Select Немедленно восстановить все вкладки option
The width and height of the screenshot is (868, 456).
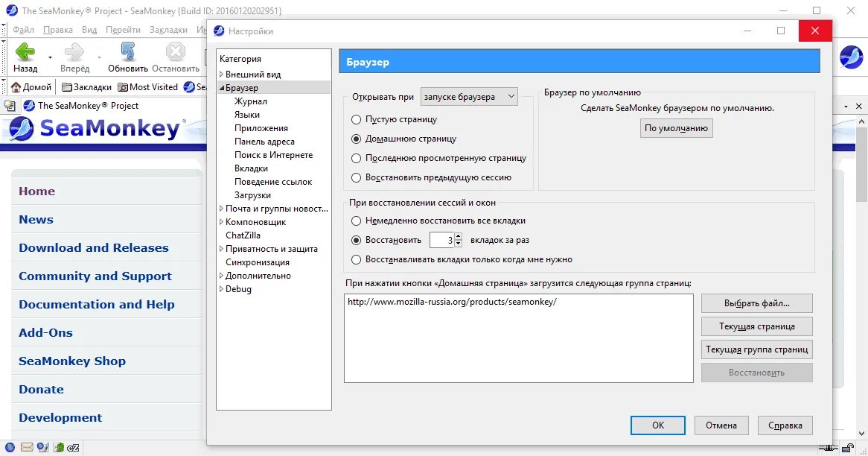tap(356, 221)
